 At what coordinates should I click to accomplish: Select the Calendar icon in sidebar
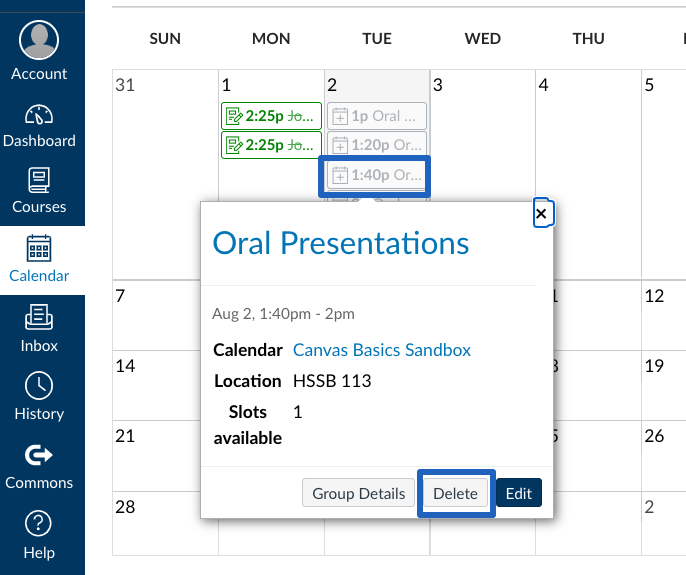coord(39,248)
